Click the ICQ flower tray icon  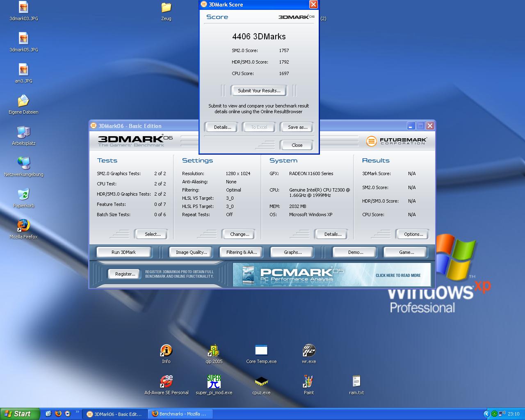click(494, 414)
